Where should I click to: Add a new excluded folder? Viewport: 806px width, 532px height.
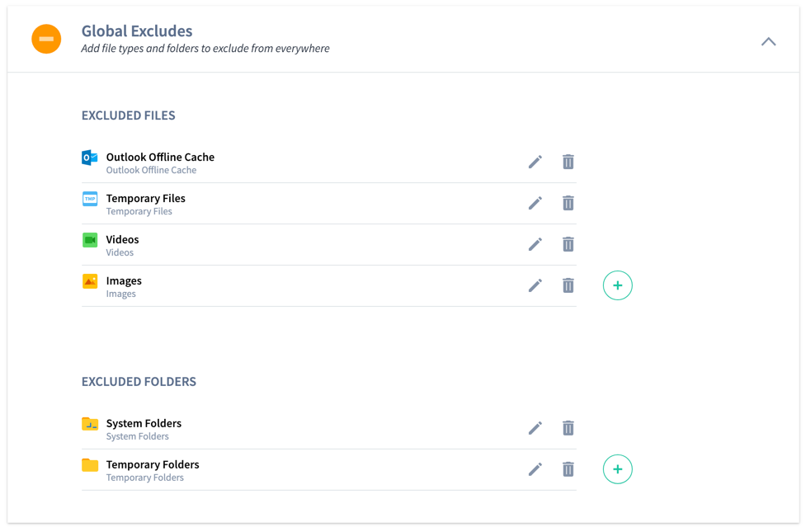[617, 469]
